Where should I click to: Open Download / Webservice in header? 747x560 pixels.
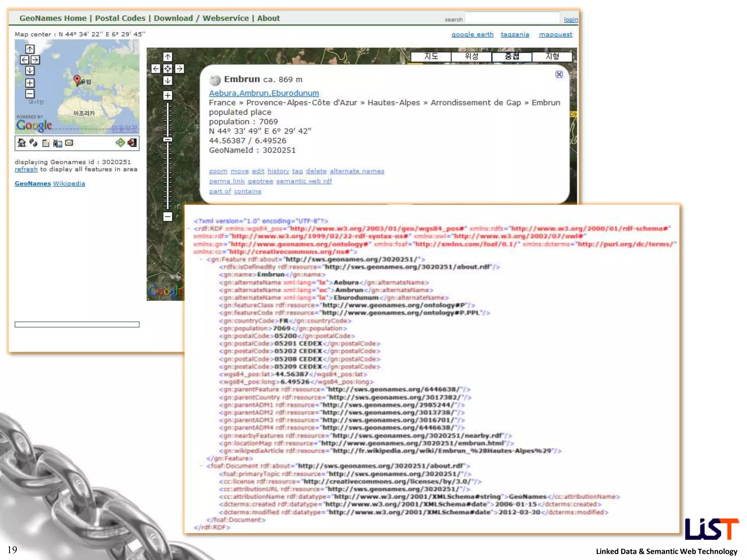[x=201, y=18]
